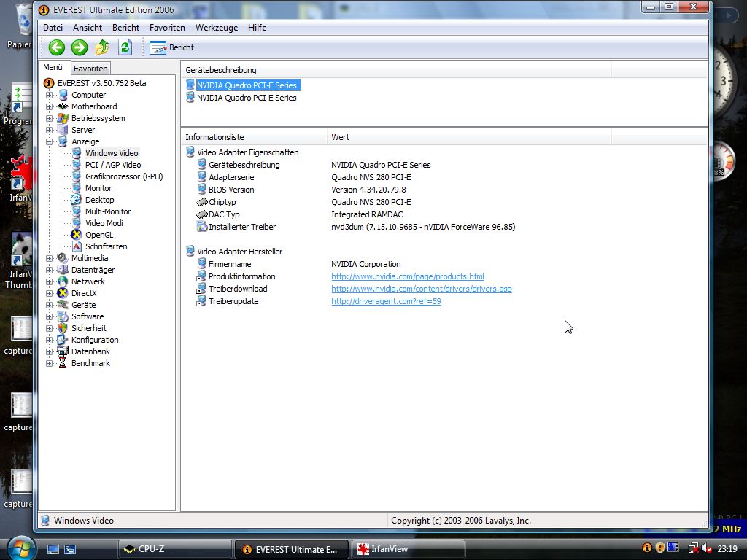Refresh the page with the refresh icon
Screen dimensions: 747x560
tap(125, 47)
